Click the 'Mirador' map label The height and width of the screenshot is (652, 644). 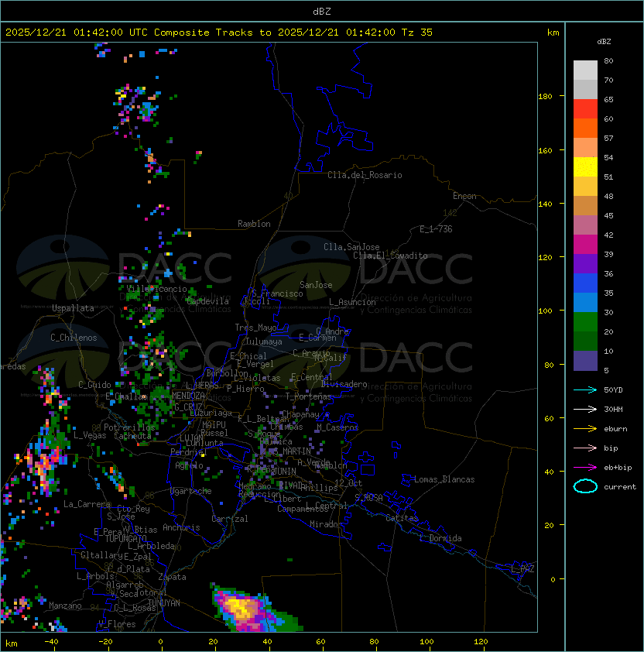coord(326,524)
